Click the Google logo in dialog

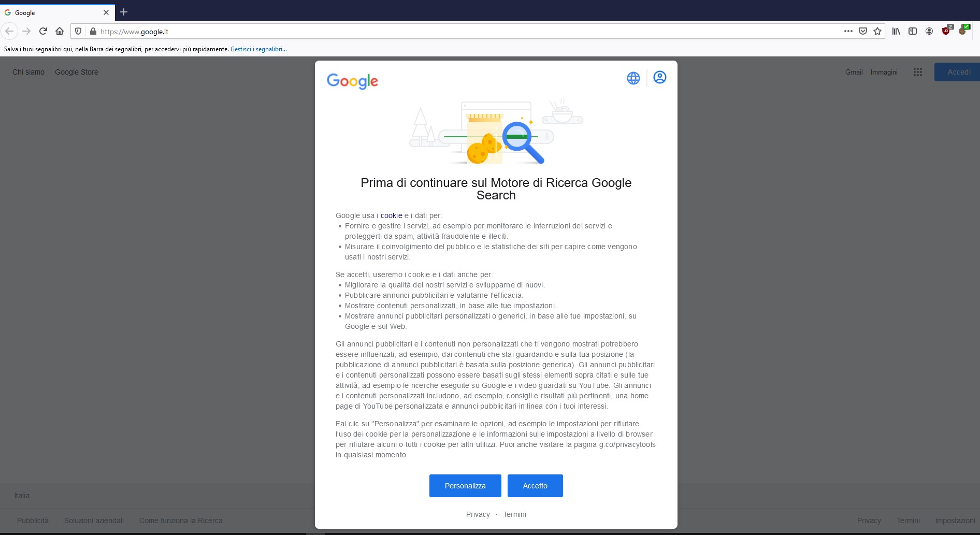352,81
